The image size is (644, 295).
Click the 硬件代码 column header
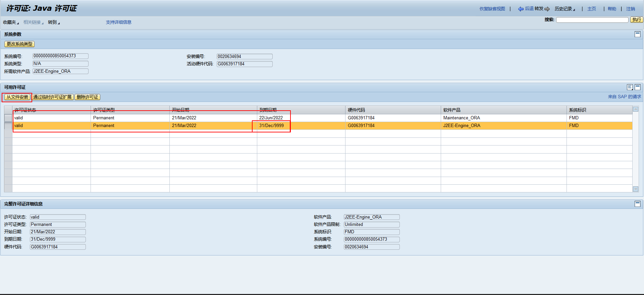[393, 110]
